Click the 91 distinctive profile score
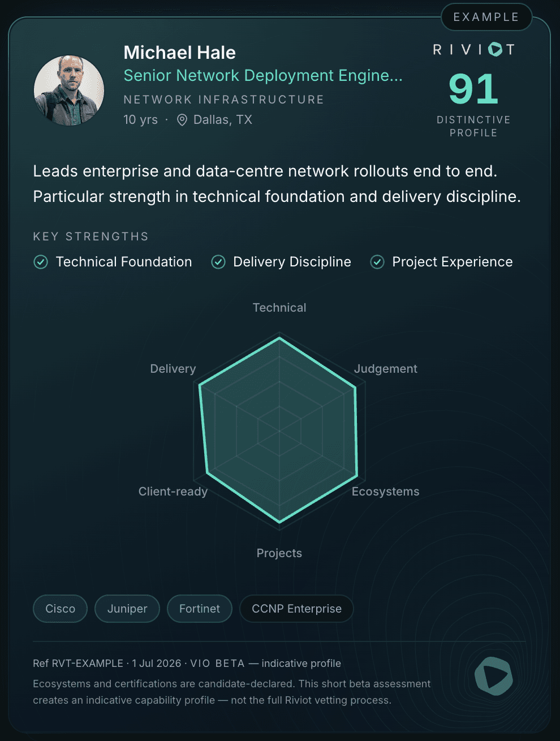Screen dimensions: 560x741 [473, 89]
